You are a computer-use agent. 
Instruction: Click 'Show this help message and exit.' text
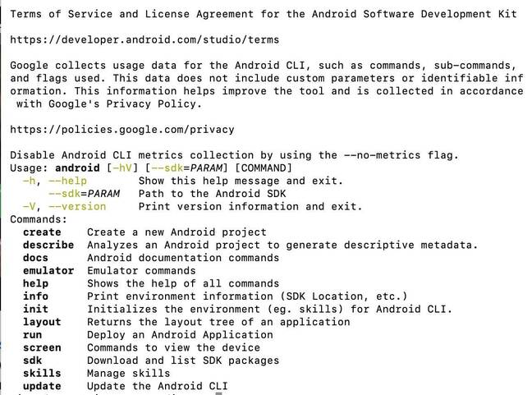(241, 181)
